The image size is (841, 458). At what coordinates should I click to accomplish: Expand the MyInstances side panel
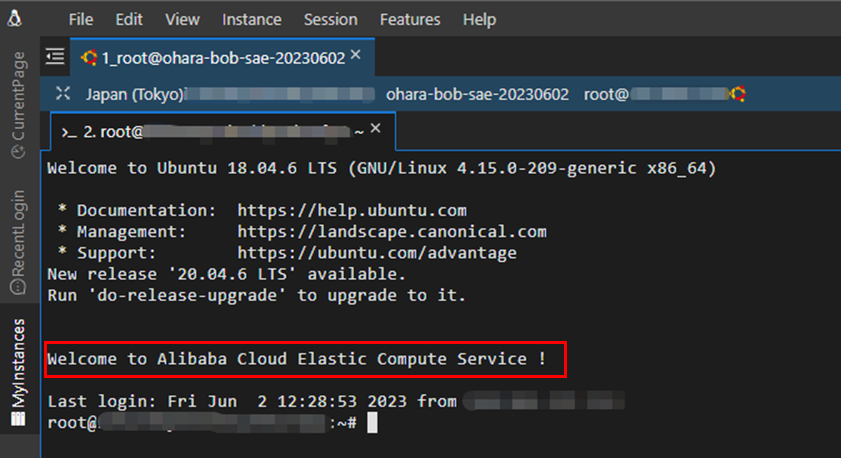(18, 371)
